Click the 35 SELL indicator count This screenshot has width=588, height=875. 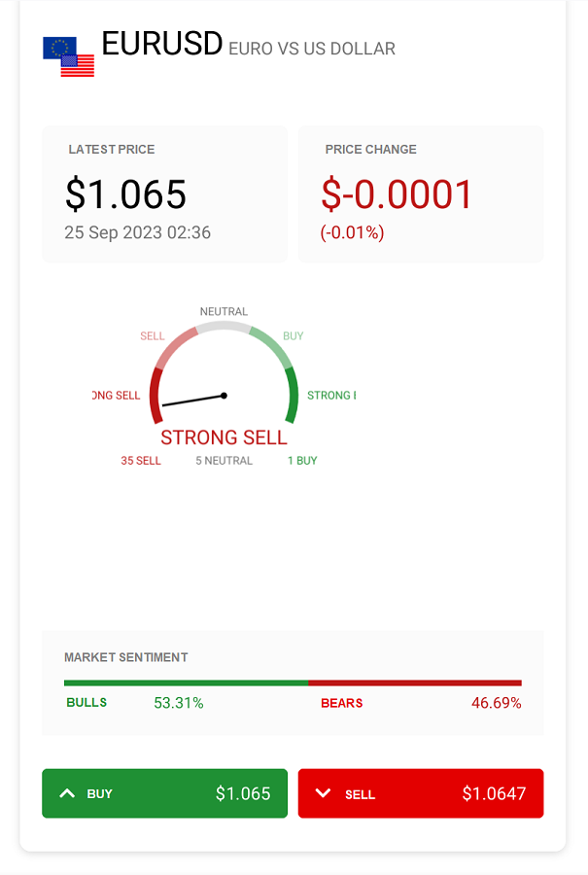pos(141,461)
